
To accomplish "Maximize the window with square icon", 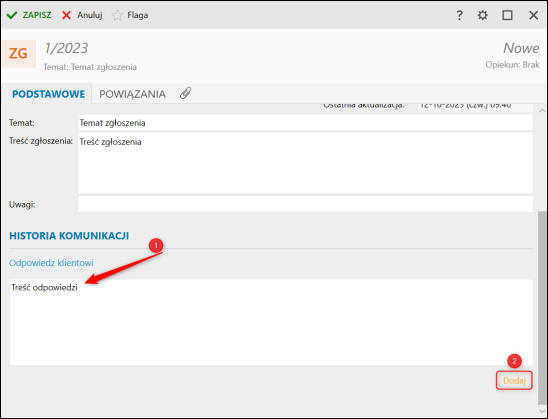I will pos(507,15).
